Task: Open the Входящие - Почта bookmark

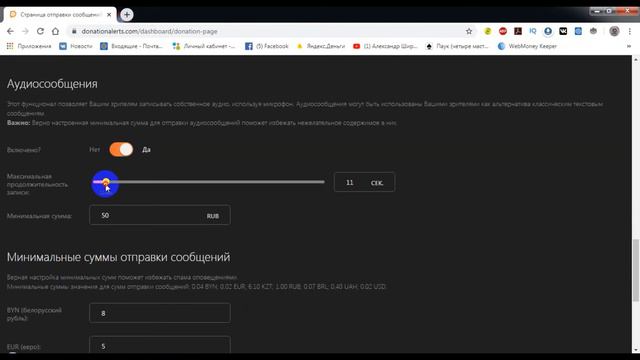Action: tap(131, 46)
